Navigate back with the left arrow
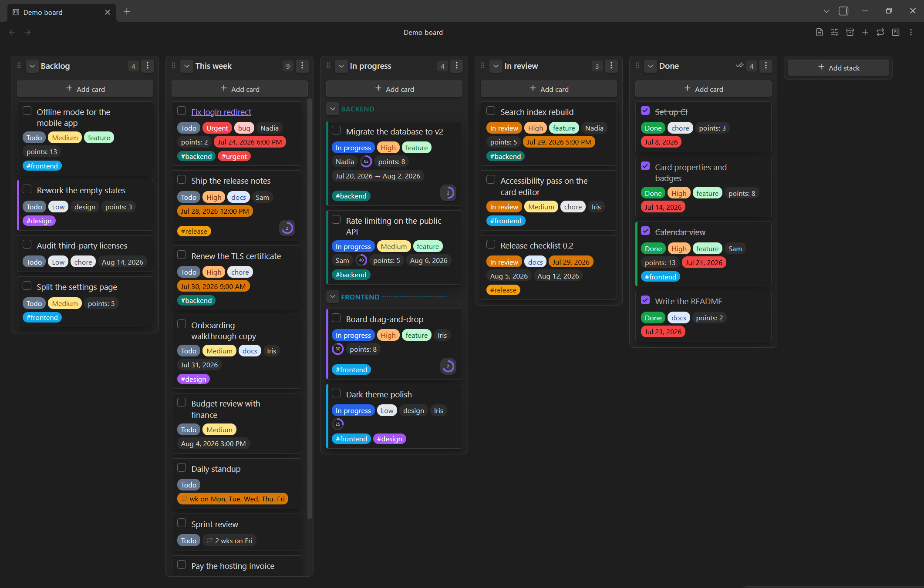924x588 pixels. (x=12, y=32)
